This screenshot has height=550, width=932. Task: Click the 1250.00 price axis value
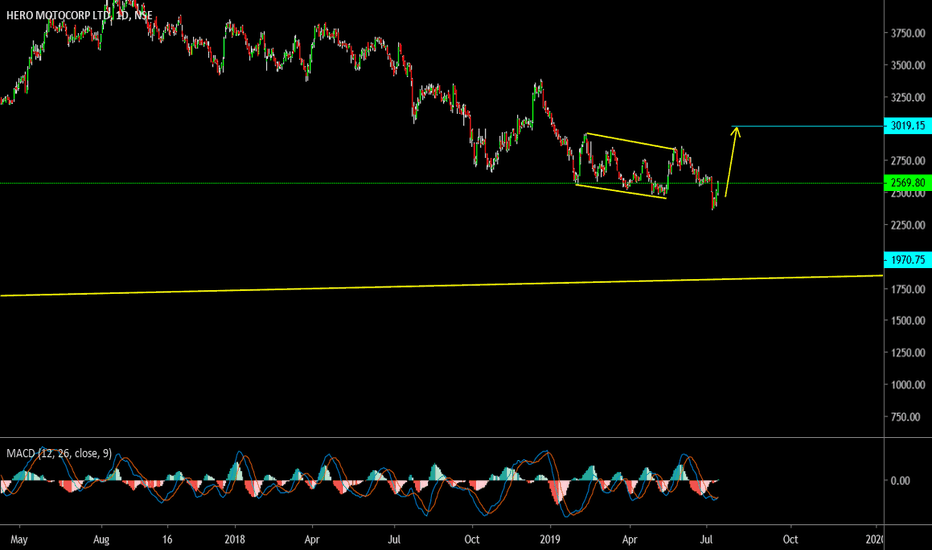(908, 353)
